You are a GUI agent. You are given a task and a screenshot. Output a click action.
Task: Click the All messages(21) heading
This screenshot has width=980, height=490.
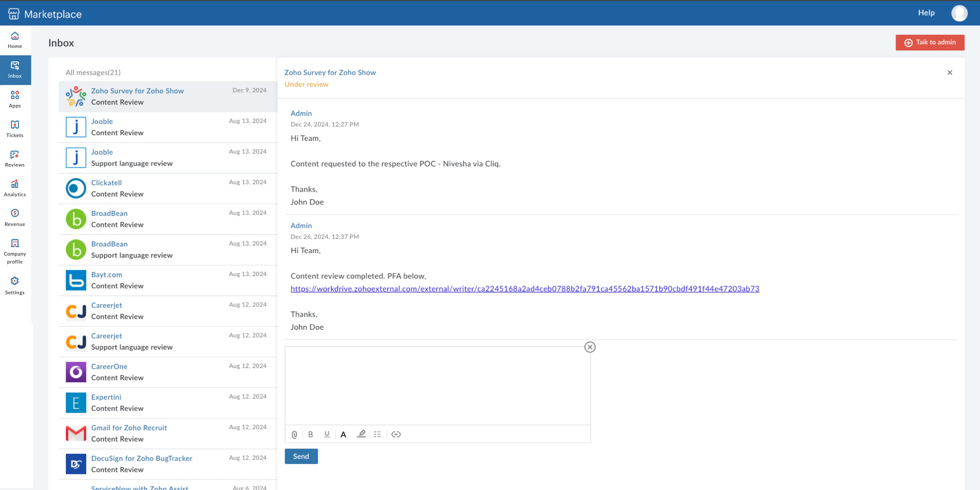(x=93, y=72)
